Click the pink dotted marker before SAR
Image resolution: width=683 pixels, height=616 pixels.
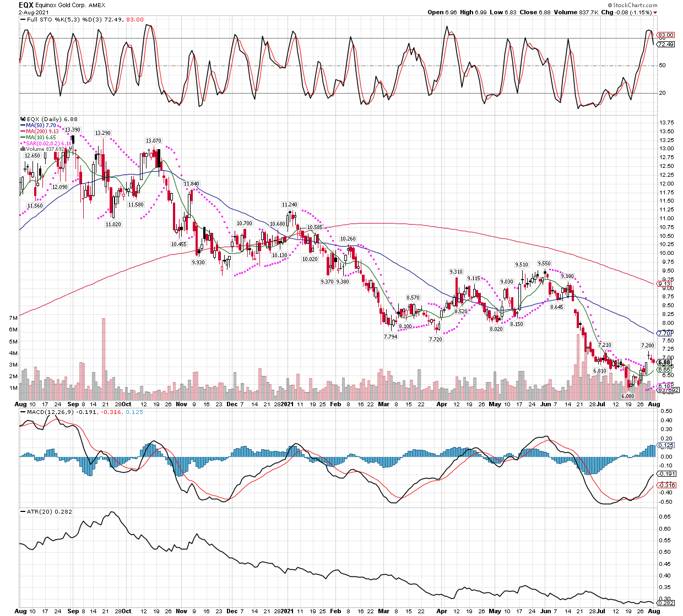click(x=22, y=143)
